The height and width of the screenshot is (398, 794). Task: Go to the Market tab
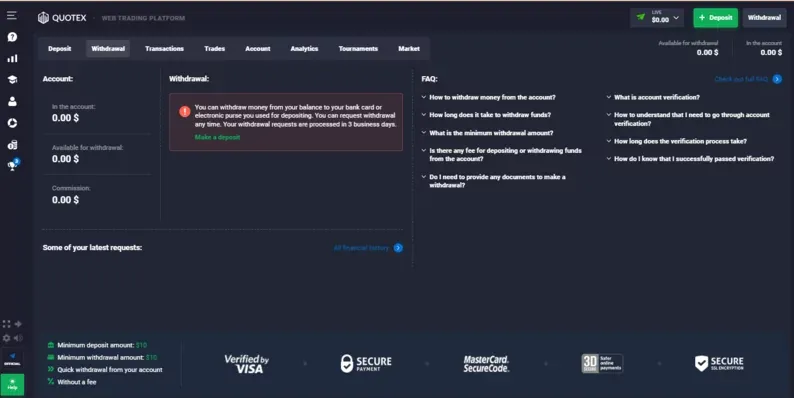[x=409, y=49]
